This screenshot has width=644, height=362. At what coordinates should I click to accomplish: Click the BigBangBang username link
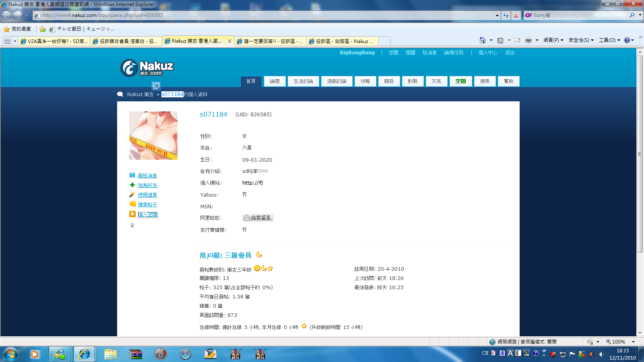[x=357, y=53]
